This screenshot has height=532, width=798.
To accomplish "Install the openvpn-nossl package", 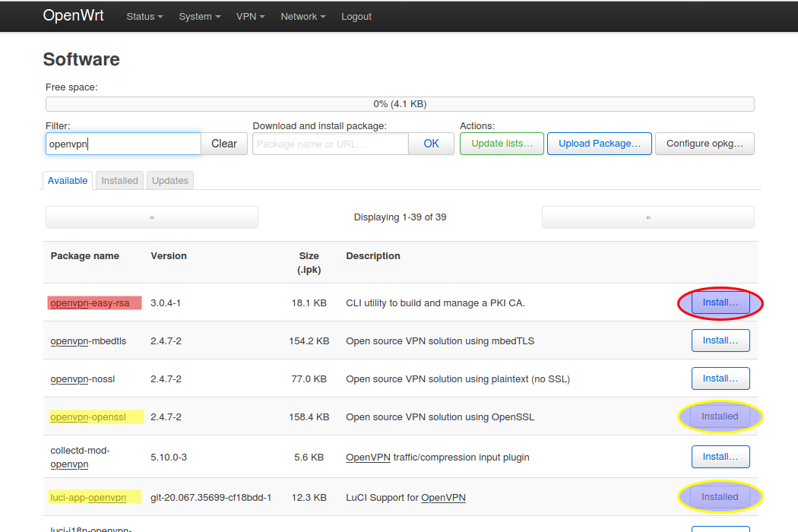I will click(720, 378).
